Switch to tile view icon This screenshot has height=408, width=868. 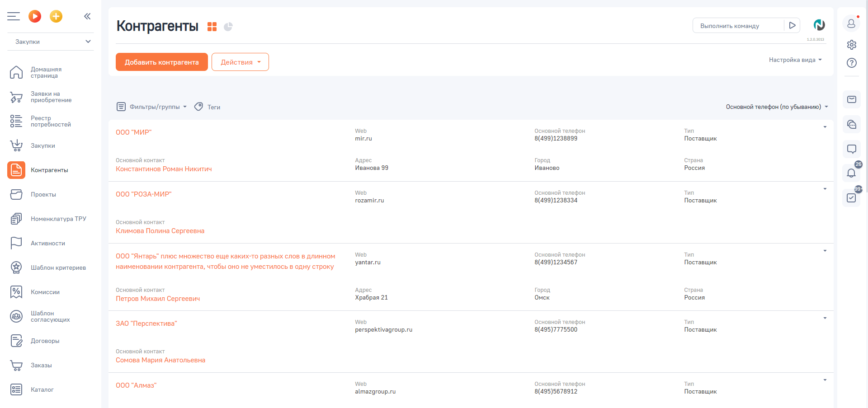(212, 27)
